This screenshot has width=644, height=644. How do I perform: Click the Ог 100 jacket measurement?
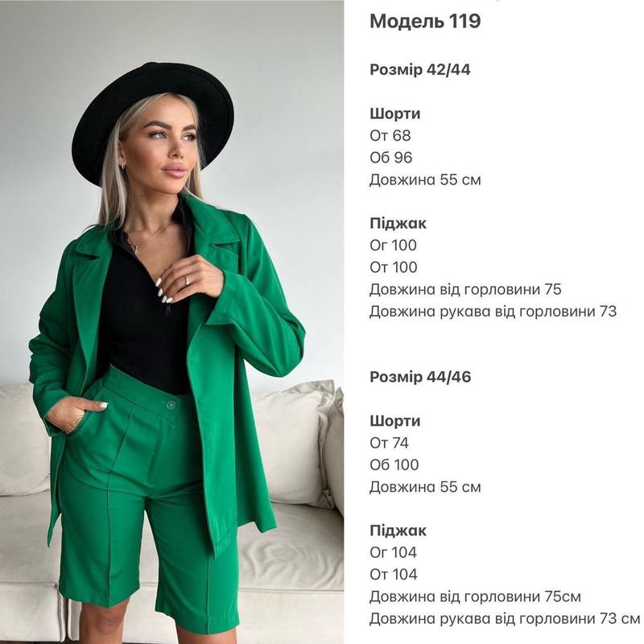(393, 246)
